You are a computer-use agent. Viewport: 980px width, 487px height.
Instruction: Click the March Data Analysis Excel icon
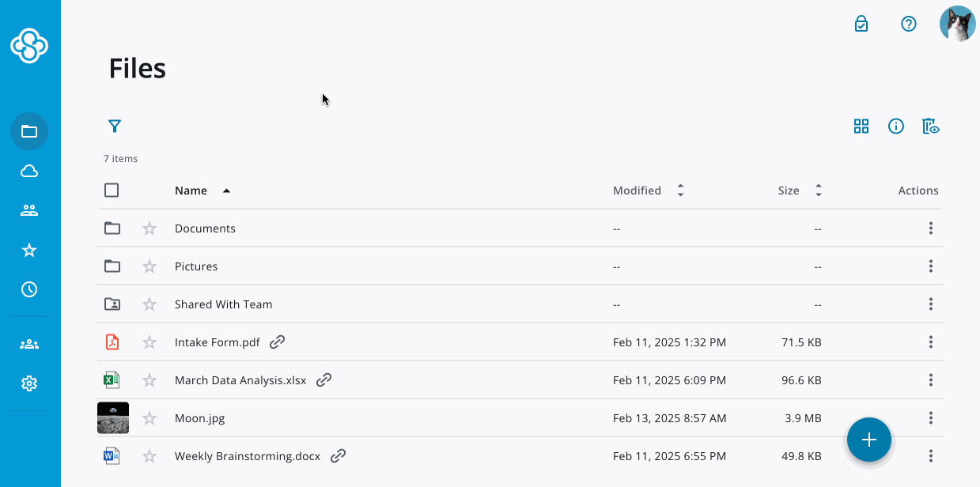point(112,380)
